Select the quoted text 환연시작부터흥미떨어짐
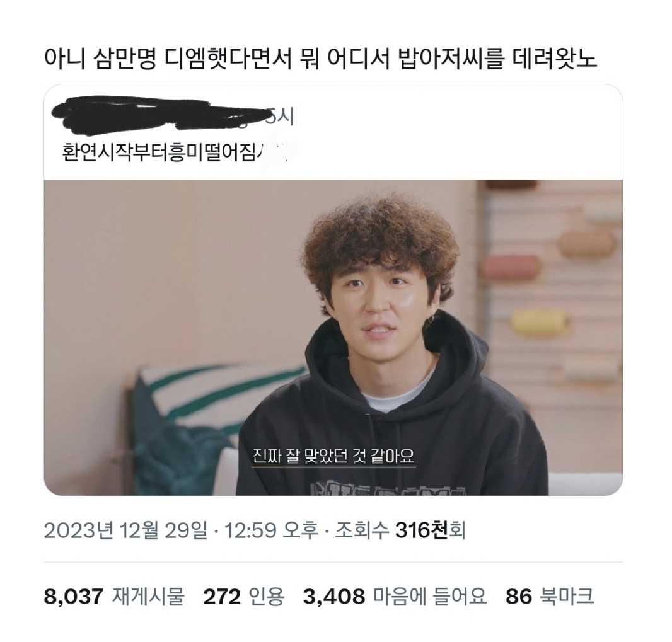The image size is (672, 642). 159,153
